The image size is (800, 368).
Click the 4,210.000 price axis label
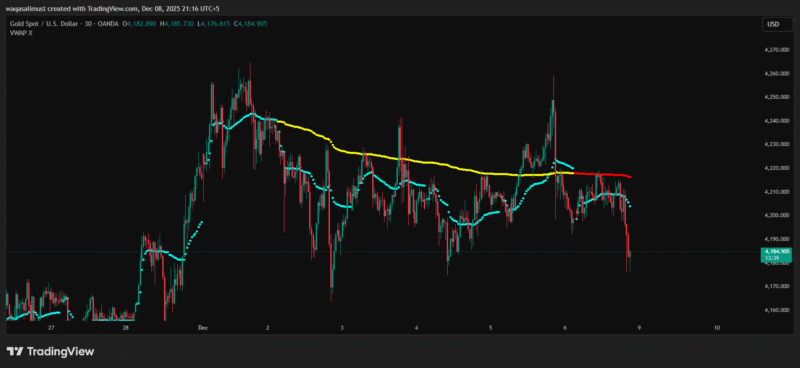[x=776, y=191]
